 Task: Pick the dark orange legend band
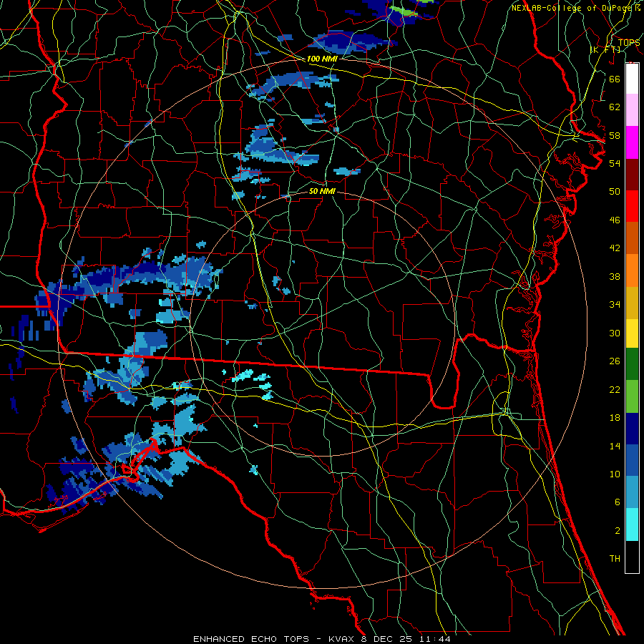click(x=632, y=238)
